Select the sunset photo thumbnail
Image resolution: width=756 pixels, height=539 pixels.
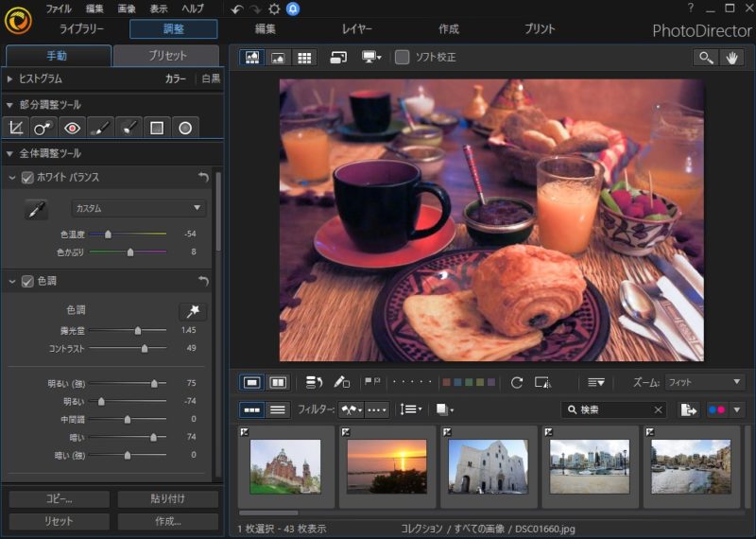click(x=387, y=466)
